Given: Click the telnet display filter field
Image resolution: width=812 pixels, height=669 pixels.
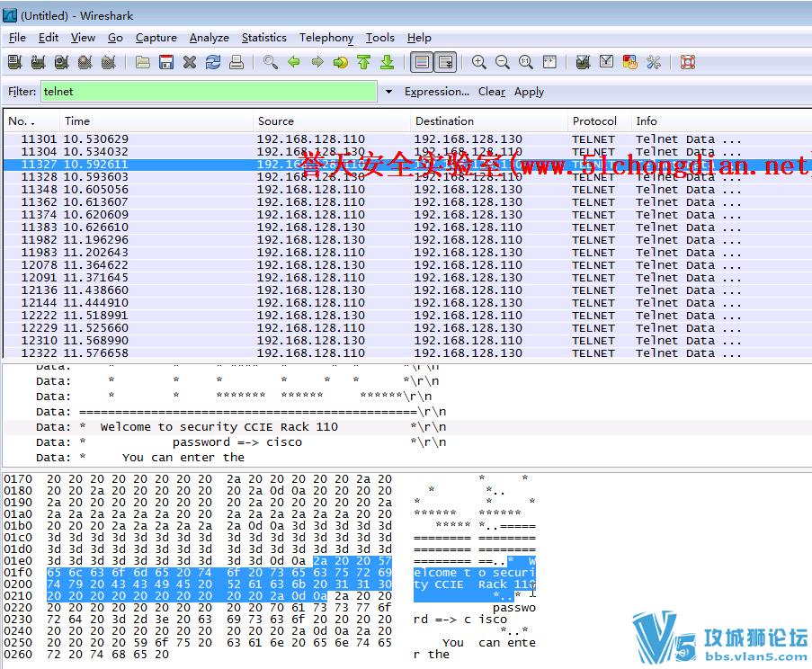Looking at the screenshot, I should pos(209,92).
